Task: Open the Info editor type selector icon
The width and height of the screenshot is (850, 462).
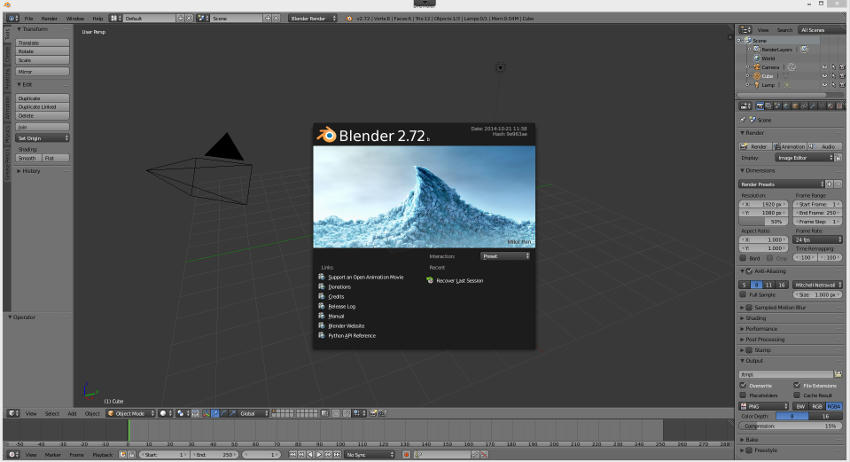Action: pos(14,18)
